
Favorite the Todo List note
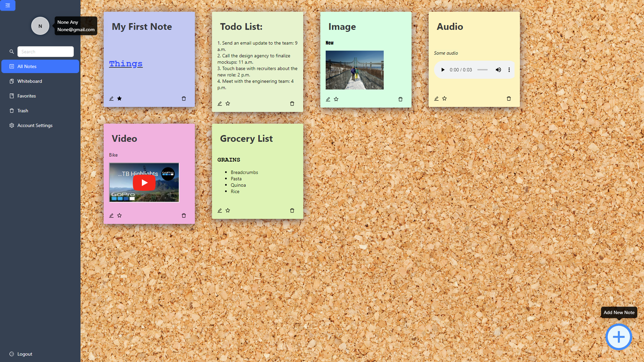tap(228, 104)
